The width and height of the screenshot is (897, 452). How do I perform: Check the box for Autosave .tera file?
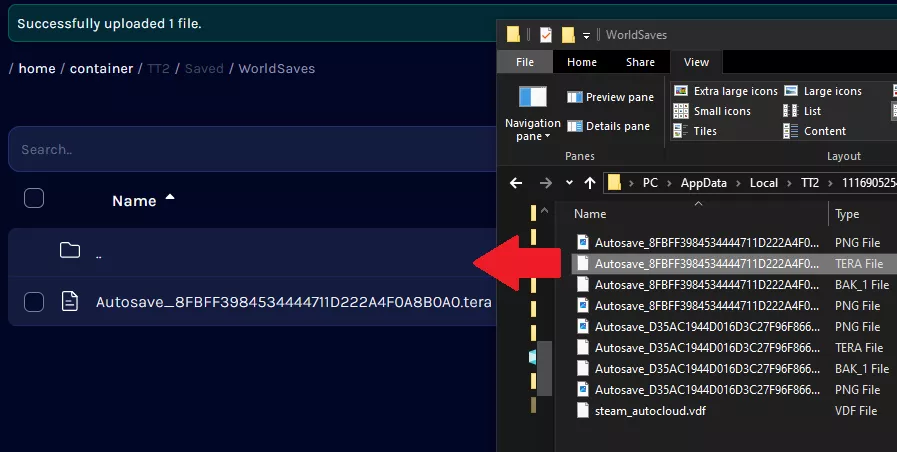34,301
